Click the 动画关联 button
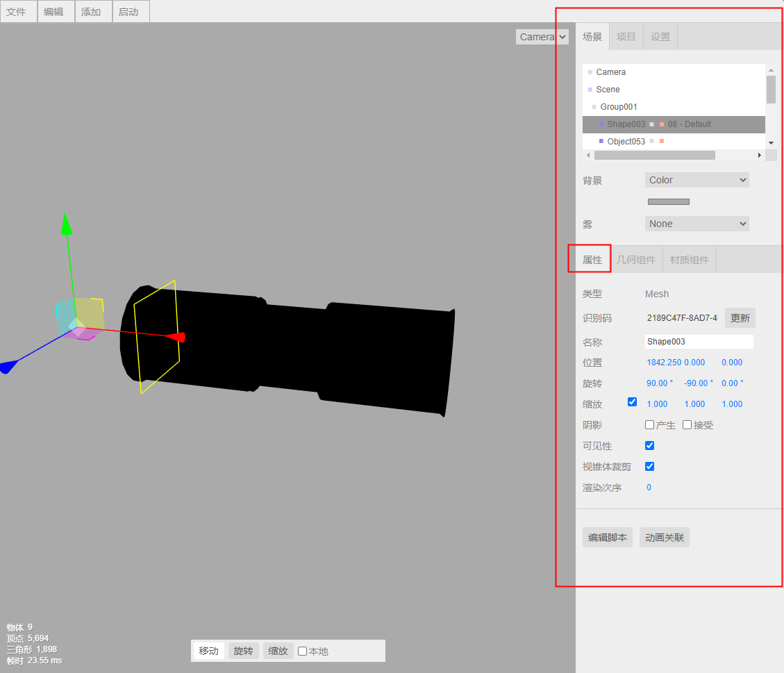Screen dimensions: 784x673 tap(665, 538)
